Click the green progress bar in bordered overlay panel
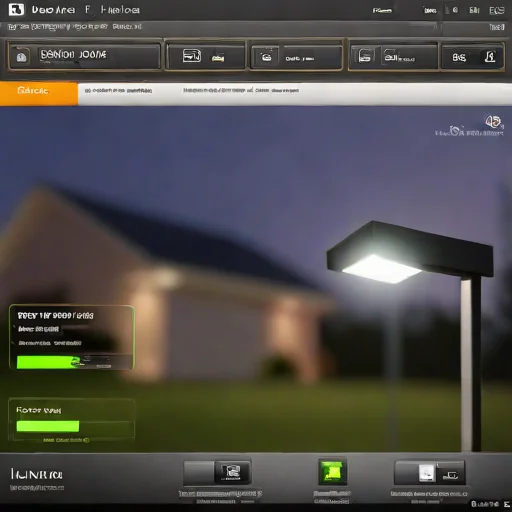512x512 pixels. [48, 362]
